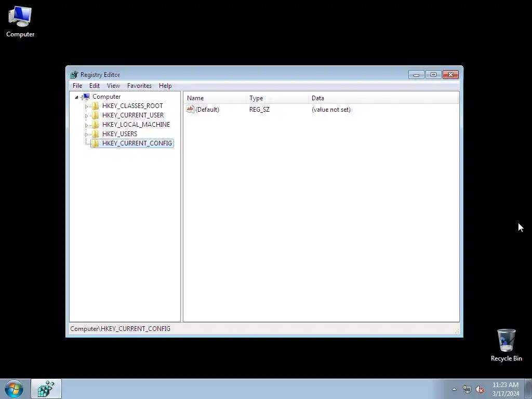Open the View menu

coord(113,86)
